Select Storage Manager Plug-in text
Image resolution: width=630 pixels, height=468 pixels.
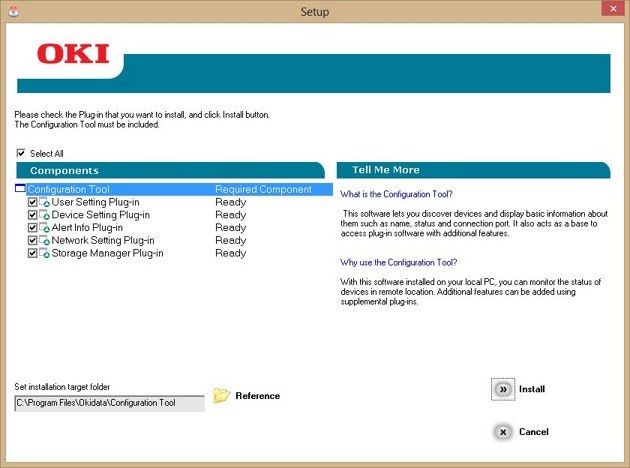[107, 253]
